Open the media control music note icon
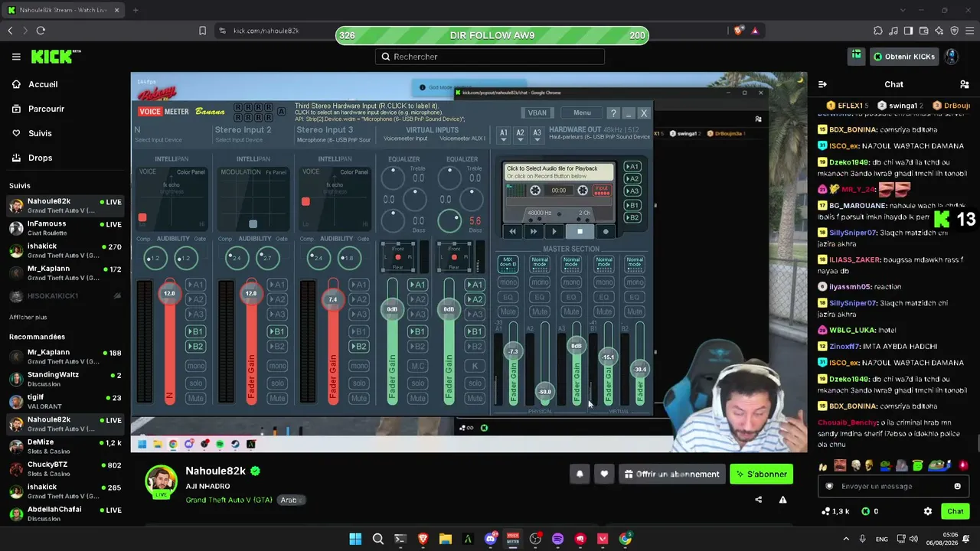The image size is (980, 551). [893, 31]
